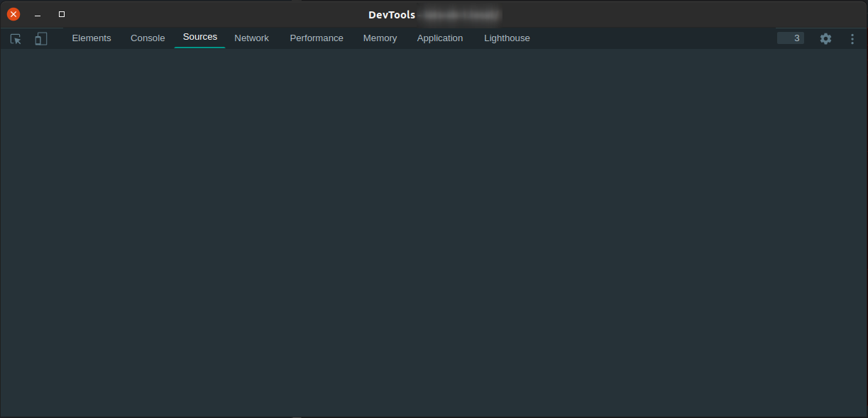The height and width of the screenshot is (418, 868).
Task: Run Lighthouse by selecting its tab
Action: click(506, 38)
